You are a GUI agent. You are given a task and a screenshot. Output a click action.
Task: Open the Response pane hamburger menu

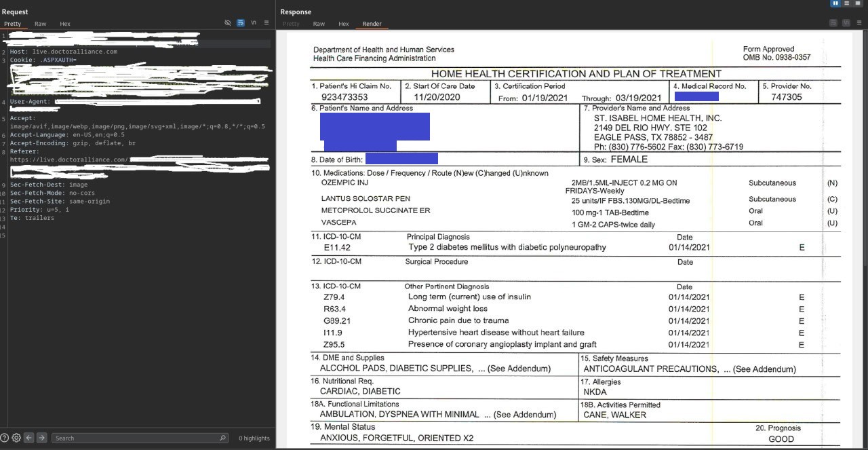tap(859, 22)
